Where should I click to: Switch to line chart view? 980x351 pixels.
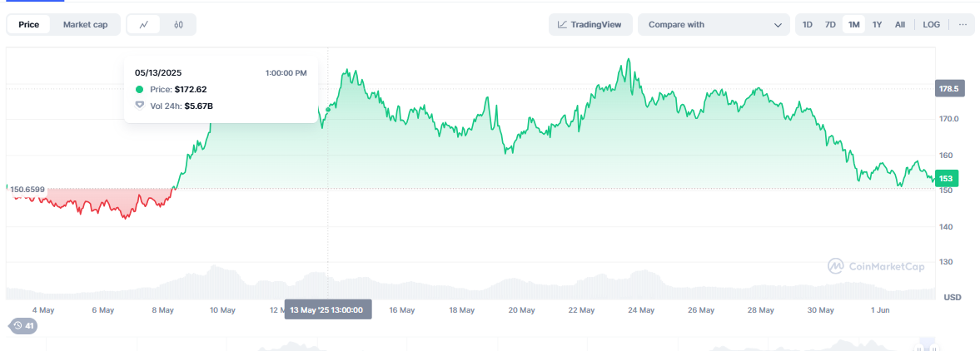(x=144, y=25)
